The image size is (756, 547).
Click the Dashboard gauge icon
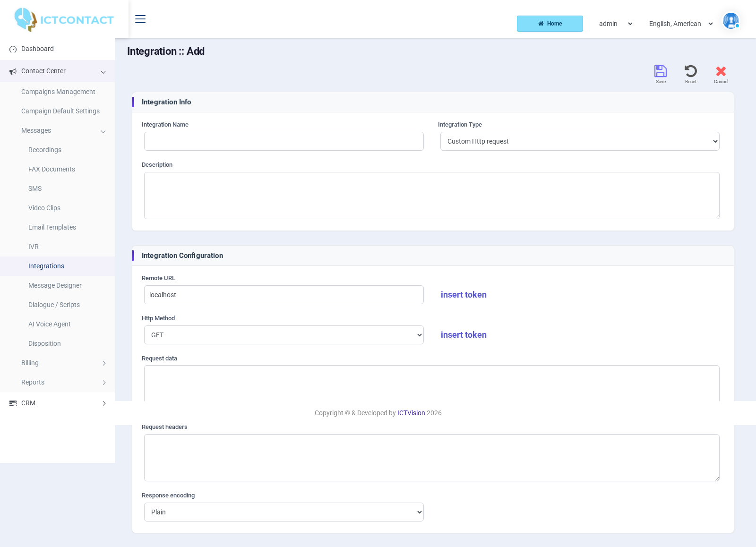pyautogui.click(x=13, y=49)
